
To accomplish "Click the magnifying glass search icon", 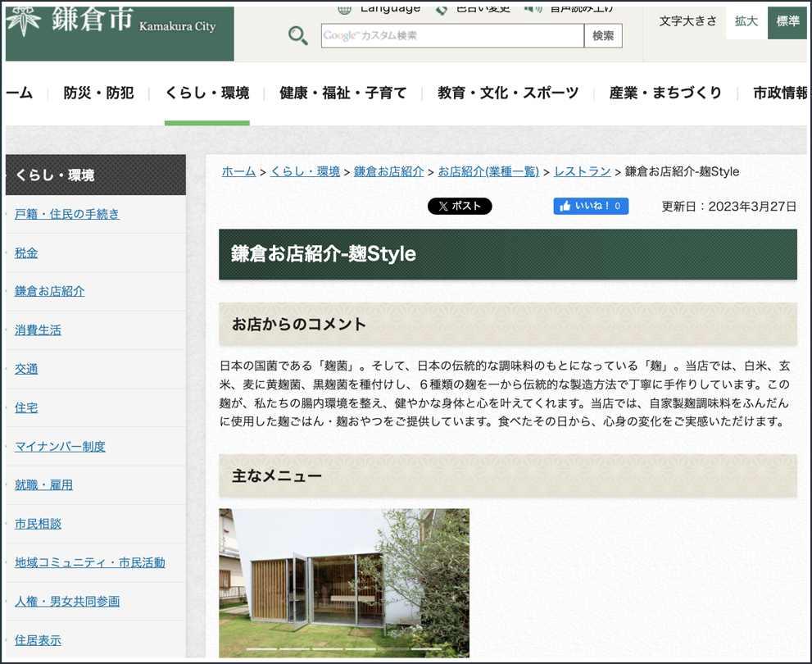I will (x=298, y=36).
